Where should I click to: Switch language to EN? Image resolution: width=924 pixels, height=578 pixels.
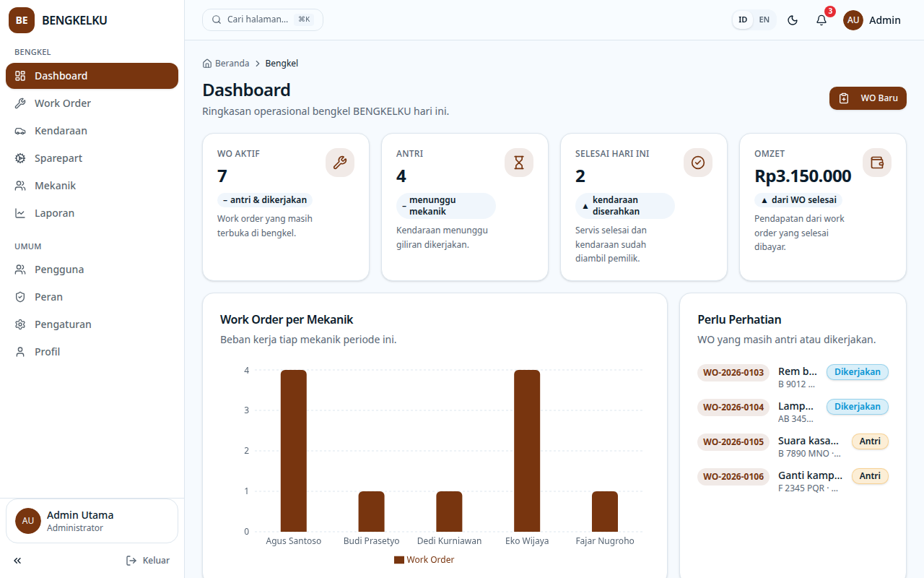(x=764, y=20)
